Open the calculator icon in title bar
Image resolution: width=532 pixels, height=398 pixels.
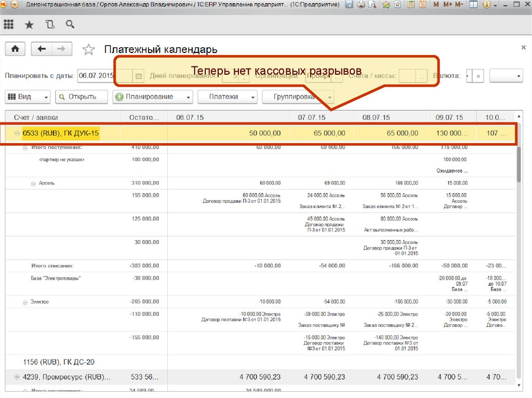(x=411, y=5)
